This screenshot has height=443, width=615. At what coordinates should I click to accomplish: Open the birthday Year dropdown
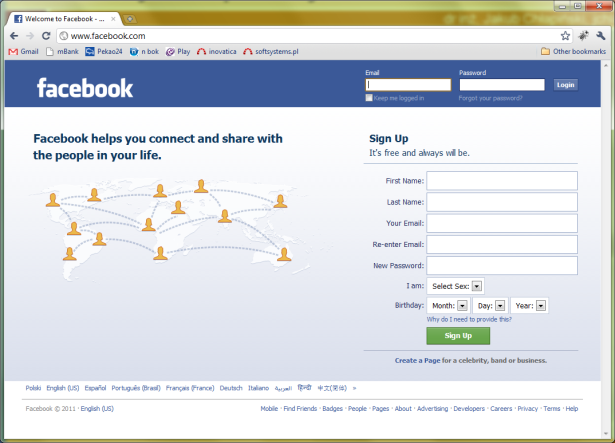coord(529,306)
